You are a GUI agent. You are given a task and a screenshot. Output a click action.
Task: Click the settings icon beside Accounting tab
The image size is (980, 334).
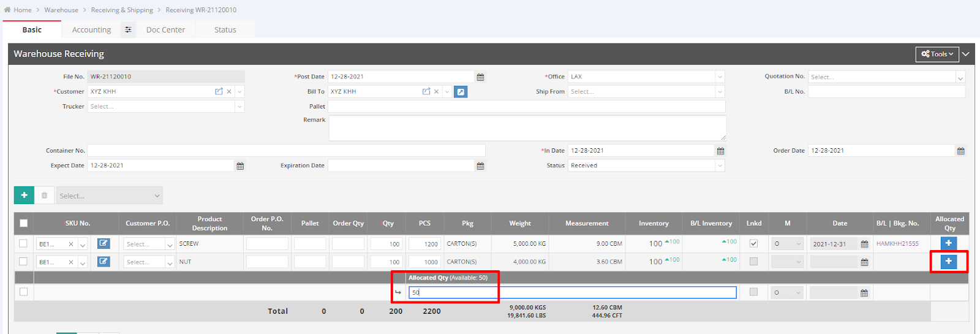(128, 30)
